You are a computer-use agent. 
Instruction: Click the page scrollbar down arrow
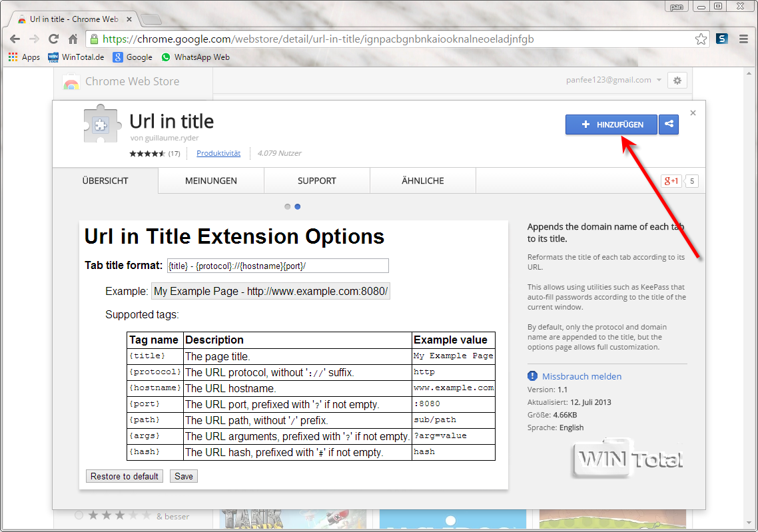pos(749,523)
